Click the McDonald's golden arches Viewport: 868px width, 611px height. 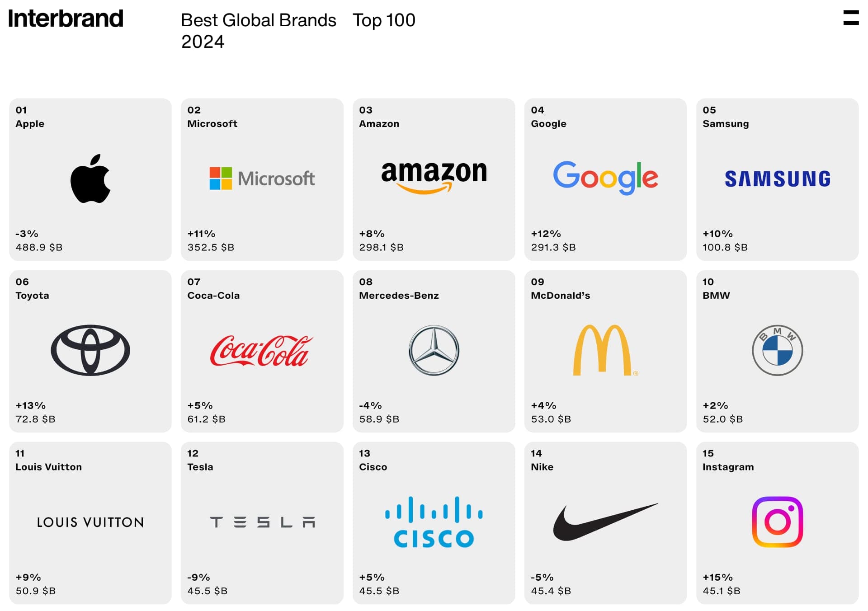(x=603, y=350)
